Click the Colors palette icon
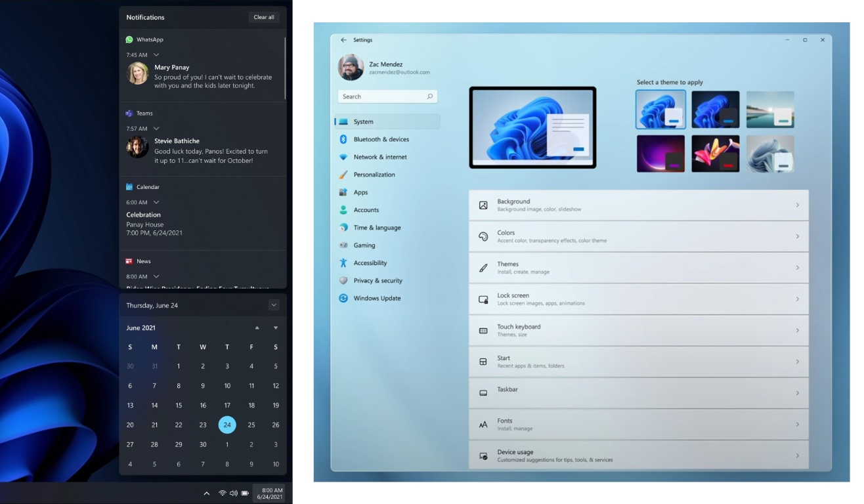 click(483, 236)
